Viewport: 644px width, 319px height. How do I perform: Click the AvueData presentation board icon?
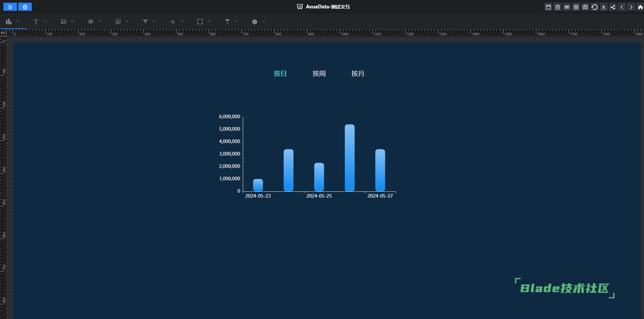(300, 7)
